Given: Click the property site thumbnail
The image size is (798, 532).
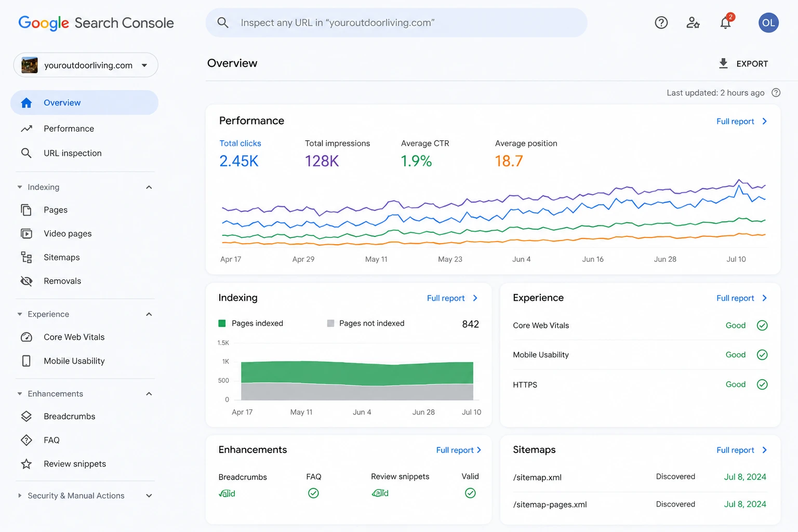Looking at the screenshot, I should coord(30,65).
